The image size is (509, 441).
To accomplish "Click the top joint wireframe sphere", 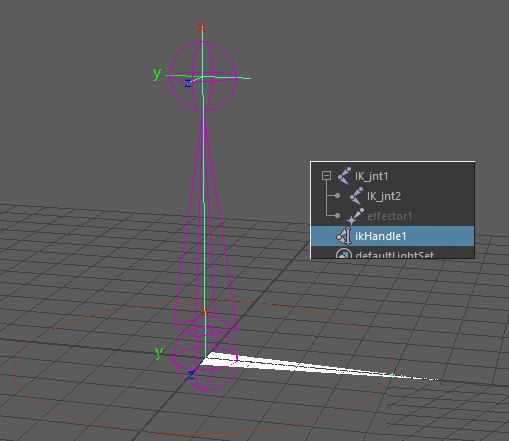I will 203,76.
